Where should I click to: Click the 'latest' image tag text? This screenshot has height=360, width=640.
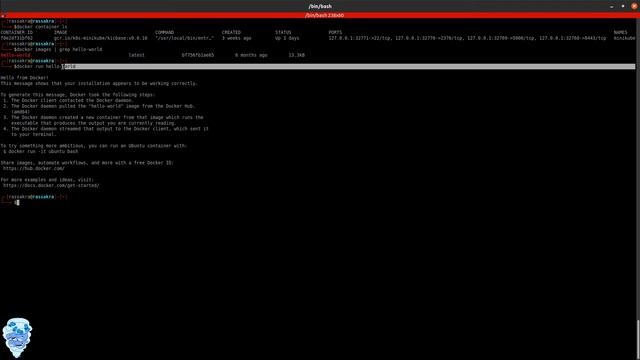click(x=137, y=55)
